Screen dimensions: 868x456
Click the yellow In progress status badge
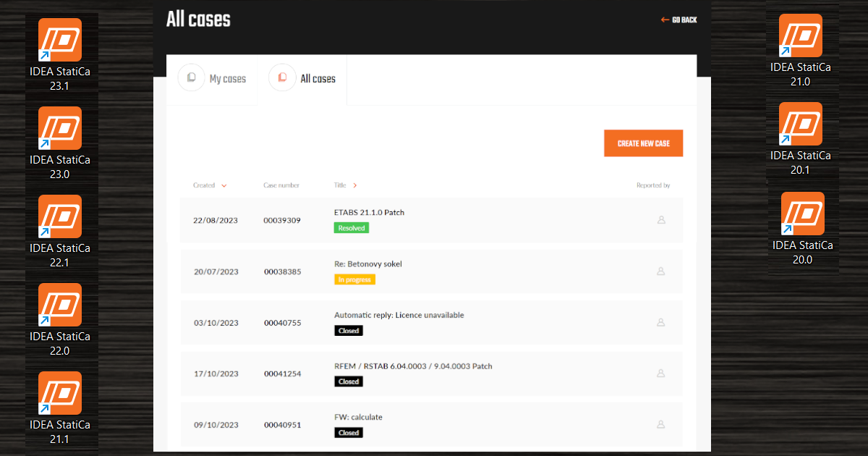click(354, 279)
